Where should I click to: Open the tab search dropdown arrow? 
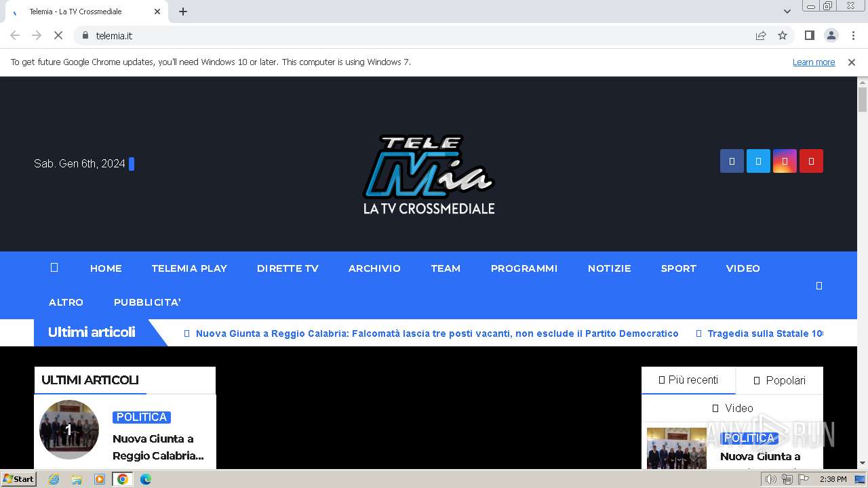(787, 12)
